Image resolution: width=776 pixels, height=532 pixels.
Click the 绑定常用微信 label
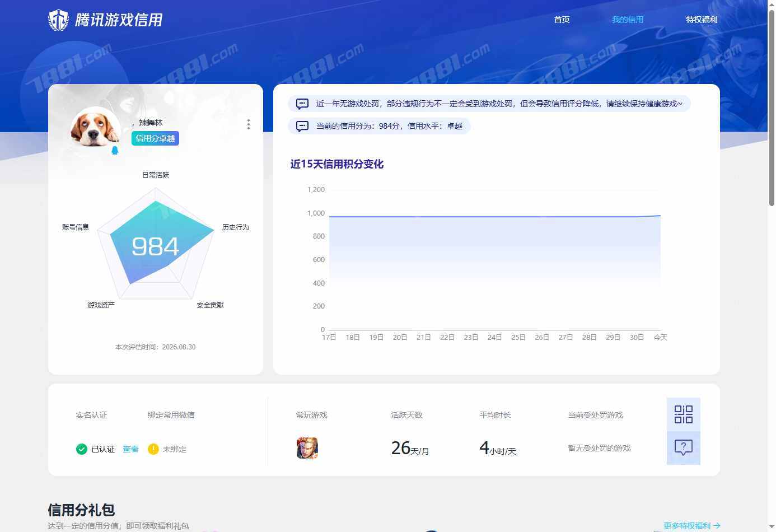(x=171, y=415)
